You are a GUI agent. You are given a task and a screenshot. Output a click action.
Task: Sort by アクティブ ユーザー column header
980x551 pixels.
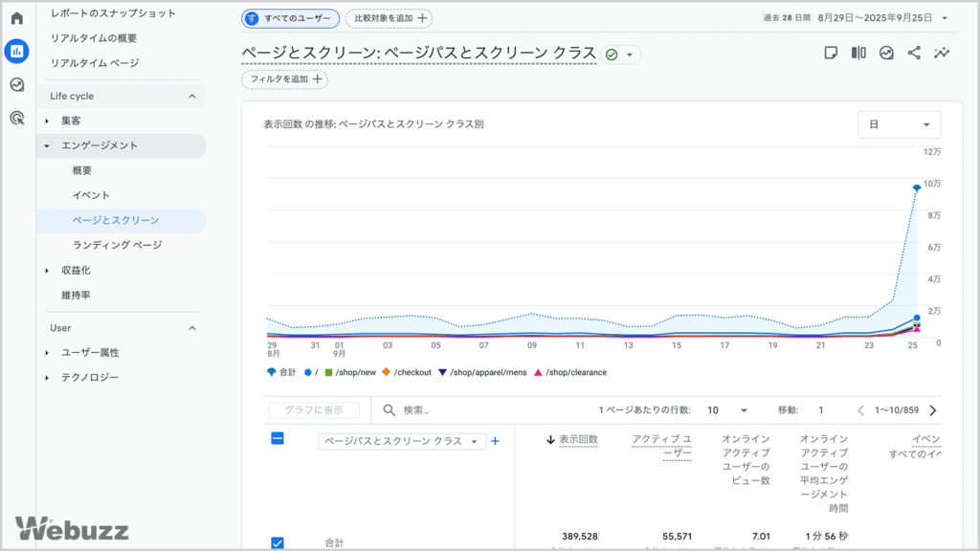click(x=662, y=446)
